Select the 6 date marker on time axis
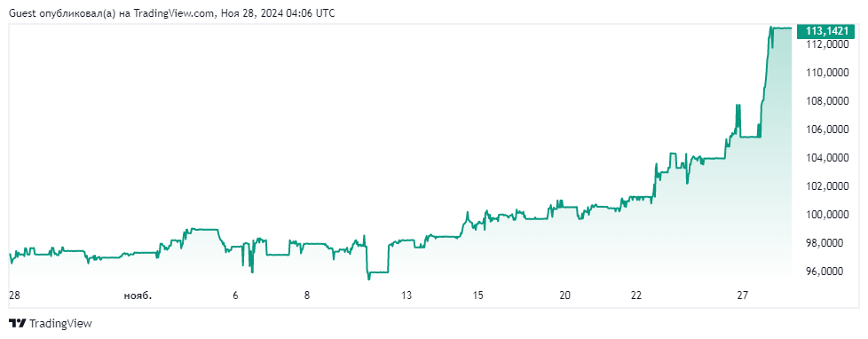 click(236, 296)
